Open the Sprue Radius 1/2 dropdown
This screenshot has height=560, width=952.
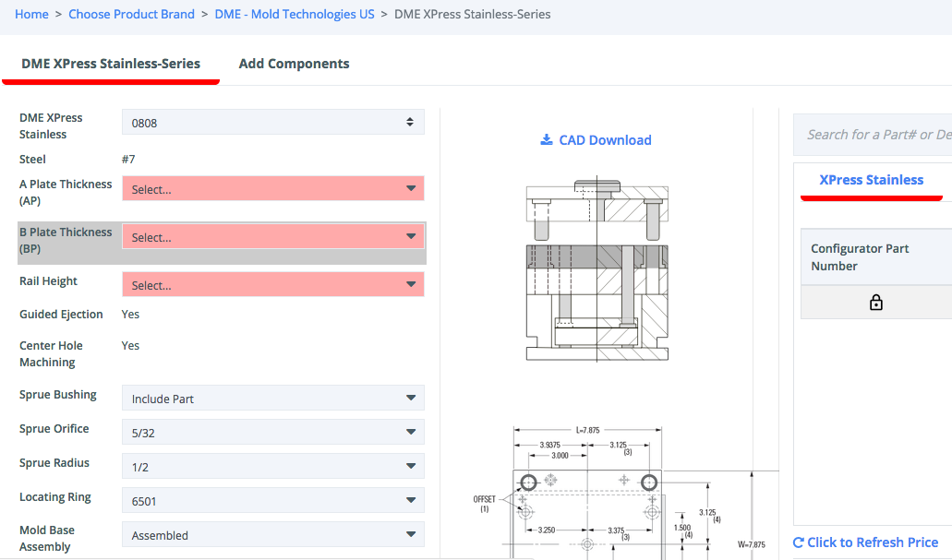coord(273,466)
